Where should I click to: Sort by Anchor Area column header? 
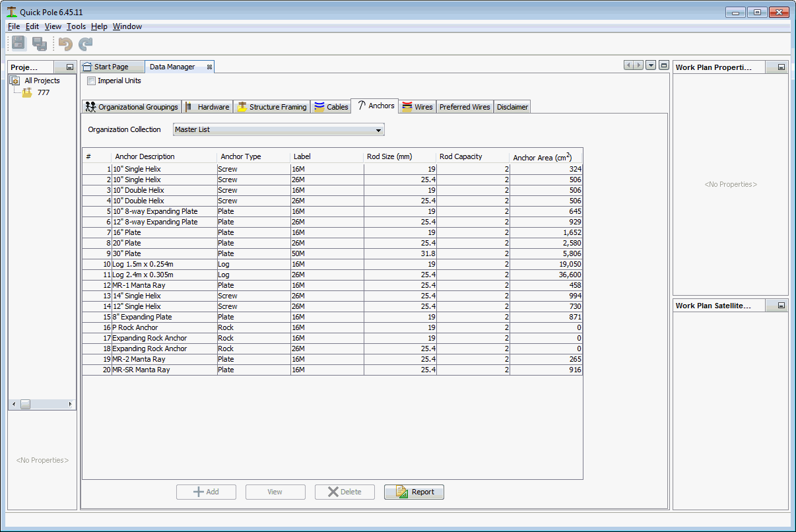point(546,156)
